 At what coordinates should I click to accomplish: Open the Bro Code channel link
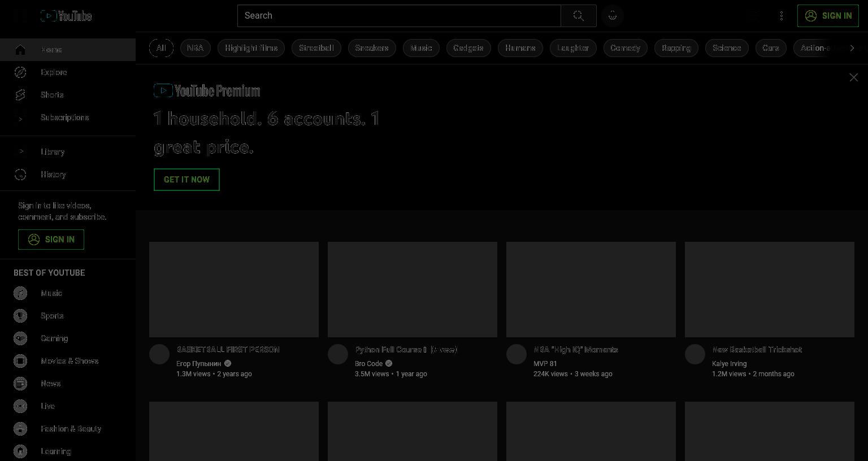coord(368,364)
